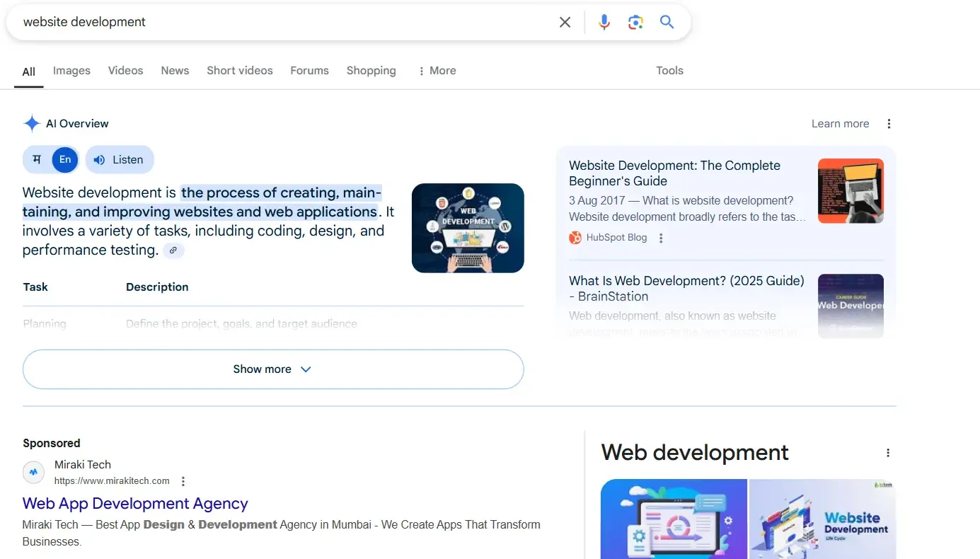This screenshot has width=980, height=559.
Task: Switch to the Shopping tab
Action: tap(371, 70)
